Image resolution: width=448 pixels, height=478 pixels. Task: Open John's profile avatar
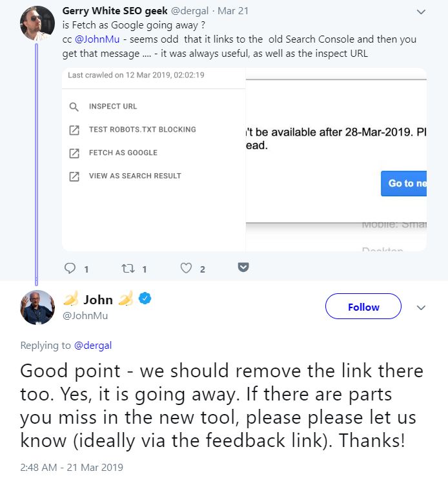pyautogui.click(x=37, y=307)
